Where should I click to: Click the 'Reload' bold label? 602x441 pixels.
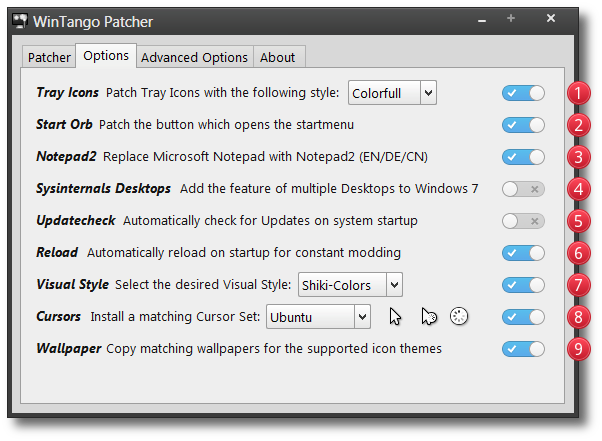click(57, 253)
